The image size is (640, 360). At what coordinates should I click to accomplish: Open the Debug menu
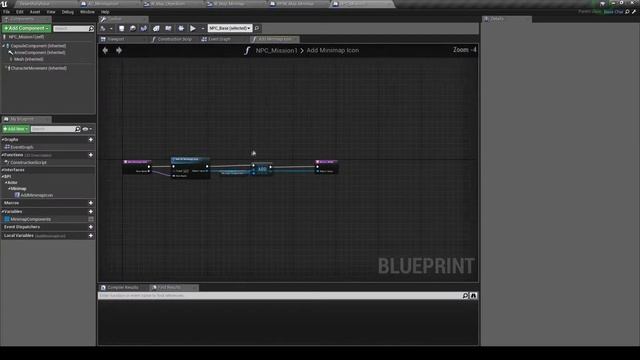(67, 12)
